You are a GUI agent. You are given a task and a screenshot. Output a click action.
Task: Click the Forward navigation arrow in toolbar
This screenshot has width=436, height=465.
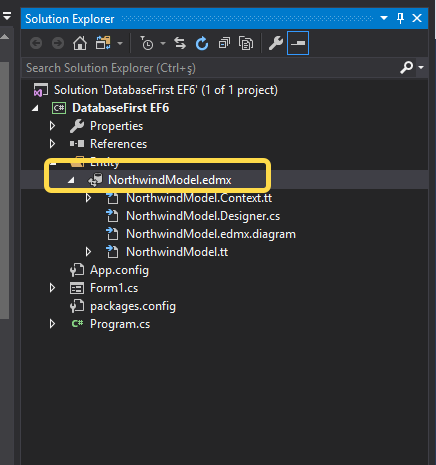[58, 43]
